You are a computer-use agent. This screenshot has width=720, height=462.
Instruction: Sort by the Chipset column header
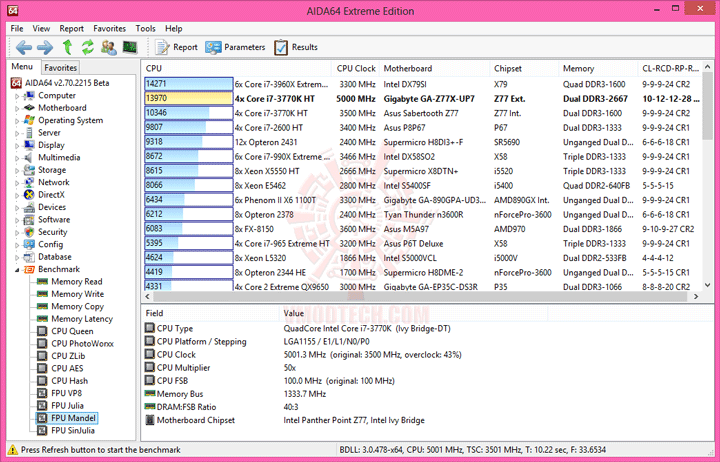tap(524, 68)
